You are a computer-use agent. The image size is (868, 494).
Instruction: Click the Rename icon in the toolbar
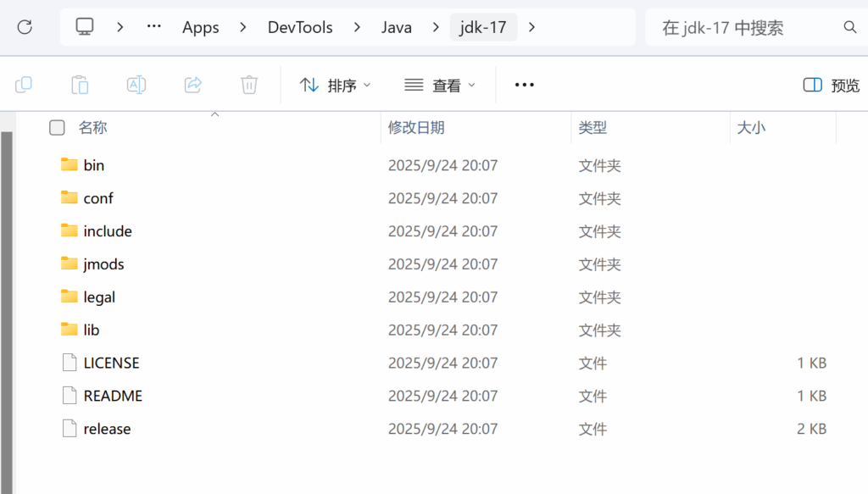[136, 84]
